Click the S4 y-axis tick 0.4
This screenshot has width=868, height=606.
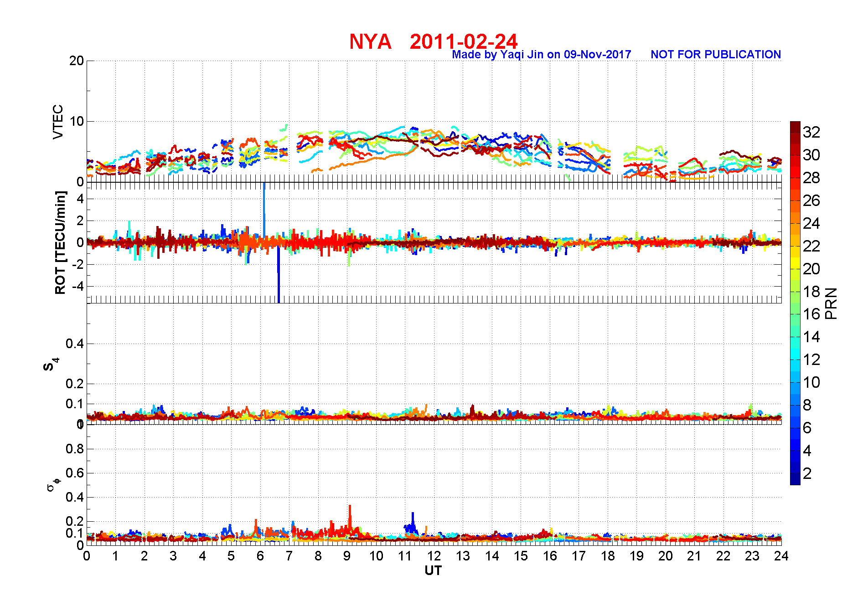tap(75, 344)
